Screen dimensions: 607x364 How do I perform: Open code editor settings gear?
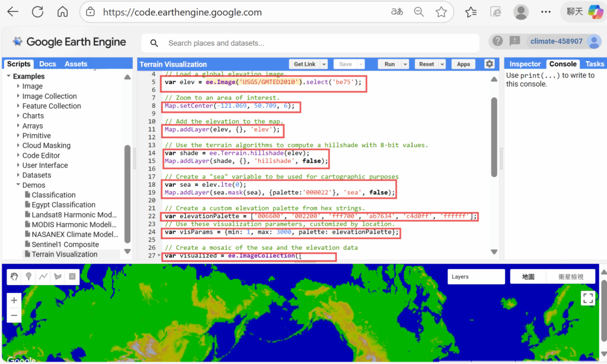click(x=489, y=64)
